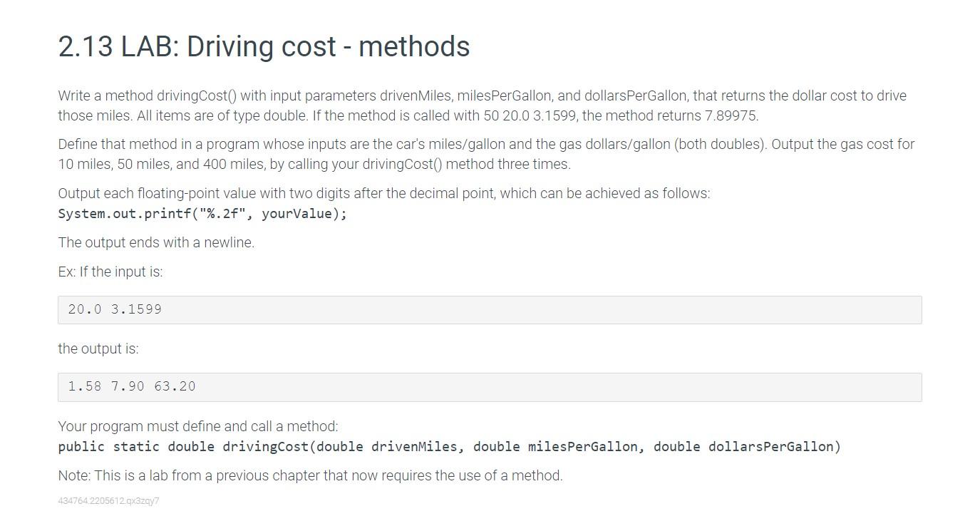This screenshot has height=511, width=980.
Task: Click the 'public static double drivingCost' method signature
Action: click(449, 447)
